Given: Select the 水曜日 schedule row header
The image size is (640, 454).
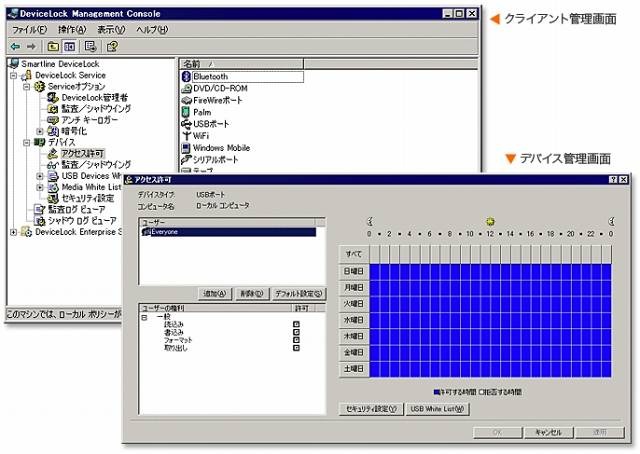Looking at the screenshot, I should [354, 320].
